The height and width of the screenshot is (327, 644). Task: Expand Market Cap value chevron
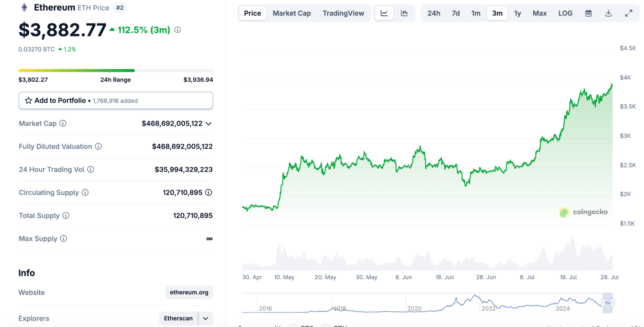point(209,124)
